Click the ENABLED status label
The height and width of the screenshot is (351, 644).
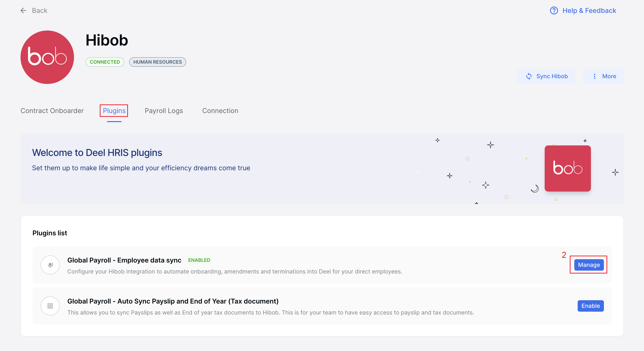(x=199, y=260)
